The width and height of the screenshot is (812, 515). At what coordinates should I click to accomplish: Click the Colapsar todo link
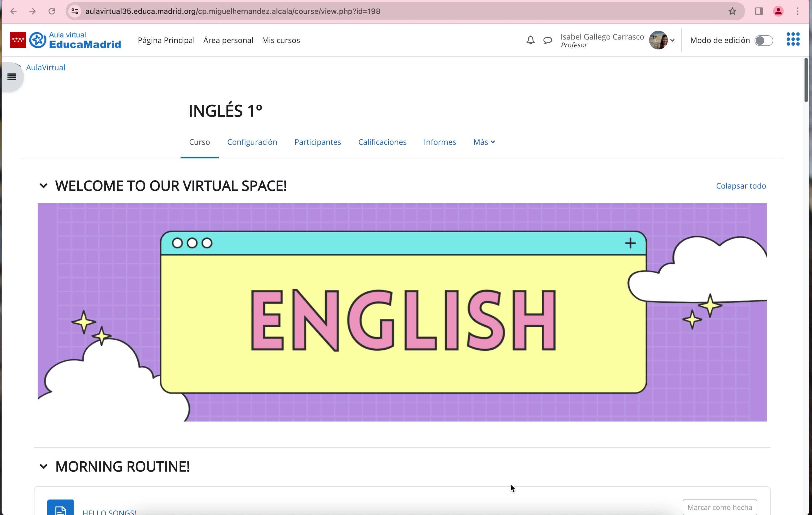pyautogui.click(x=740, y=186)
